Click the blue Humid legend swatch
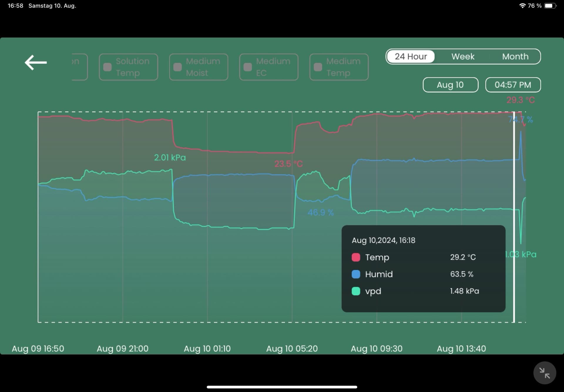Viewport: 564px width, 392px height. point(356,274)
